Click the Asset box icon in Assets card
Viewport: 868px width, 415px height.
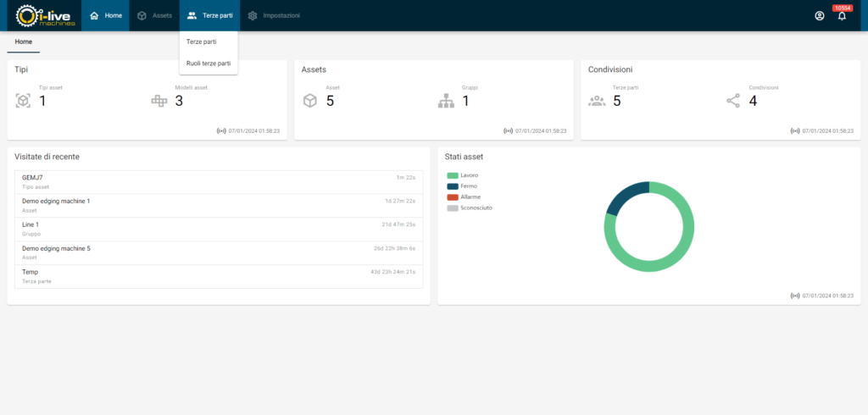310,101
